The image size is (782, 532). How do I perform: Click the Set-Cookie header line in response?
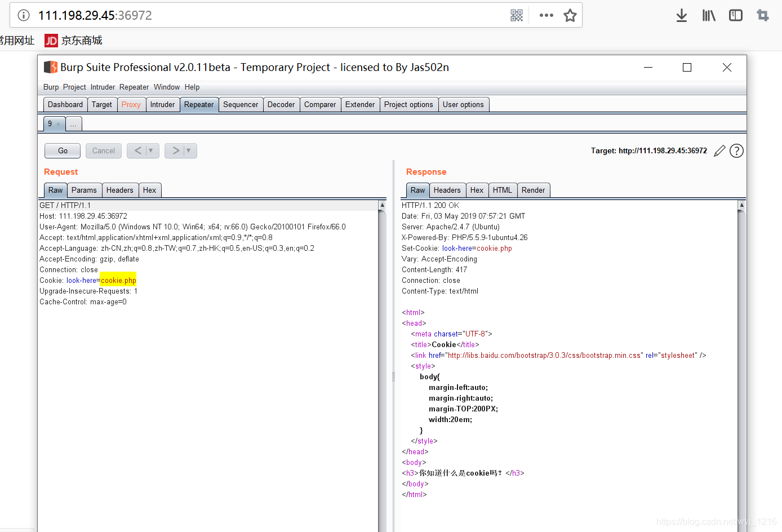457,249
